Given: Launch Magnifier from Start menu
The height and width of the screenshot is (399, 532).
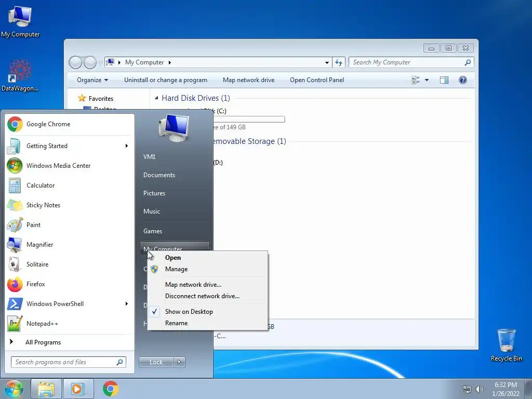Looking at the screenshot, I should (70, 245).
